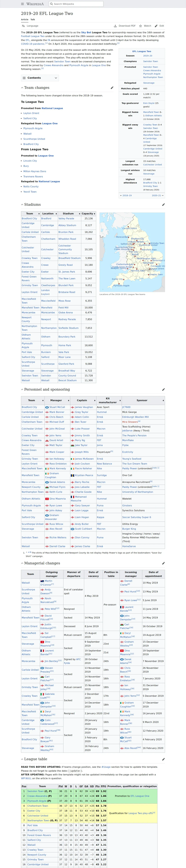Edit the Managerial changes section pencil
The width and height of the screenshot is (186, 868).
point(163,563)
